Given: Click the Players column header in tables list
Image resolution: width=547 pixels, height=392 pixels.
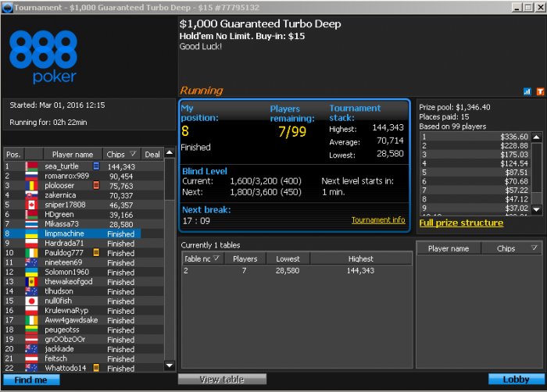Looking at the screenshot, I should pyautogui.click(x=245, y=258).
